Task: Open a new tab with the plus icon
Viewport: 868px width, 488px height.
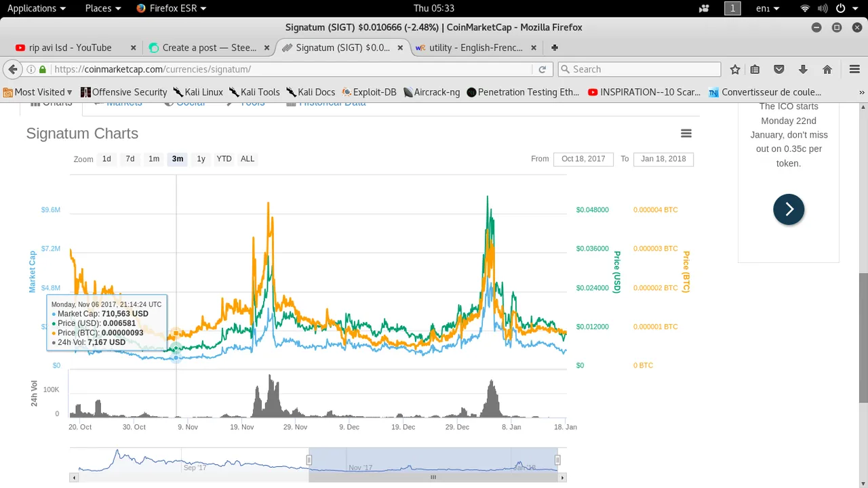Action: pos(555,47)
